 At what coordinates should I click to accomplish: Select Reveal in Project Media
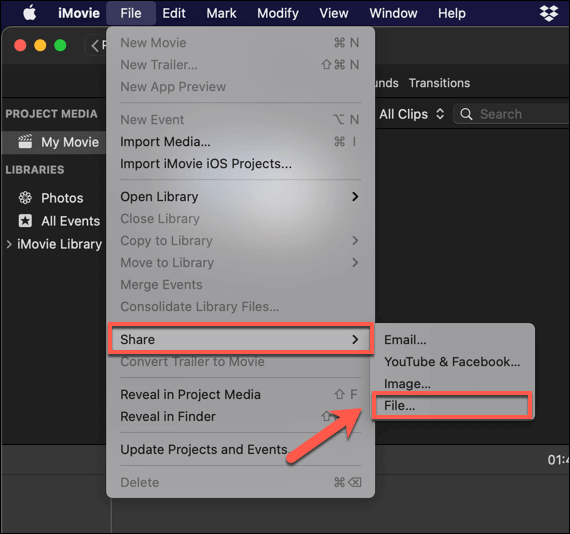tap(240, 394)
